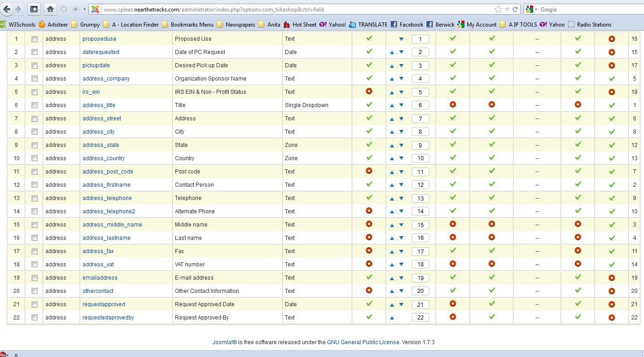The width and height of the screenshot is (644, 357).
Task: Go back to the previous page
Action: click(x=7, y=9)
